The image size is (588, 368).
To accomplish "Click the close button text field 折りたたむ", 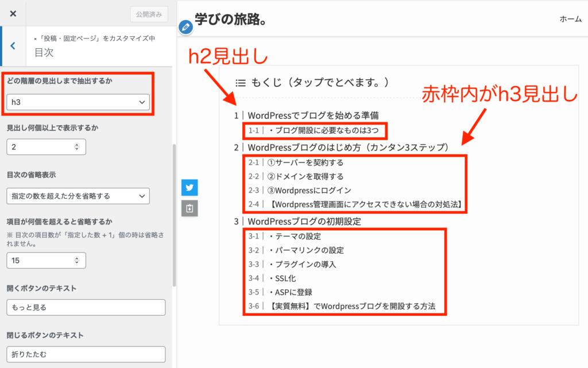I will [x=86, y=354].
